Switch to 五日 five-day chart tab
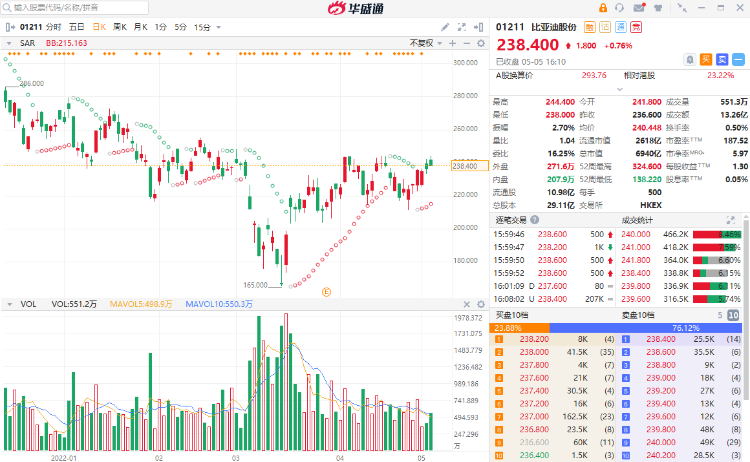 (x=77, y=27)
